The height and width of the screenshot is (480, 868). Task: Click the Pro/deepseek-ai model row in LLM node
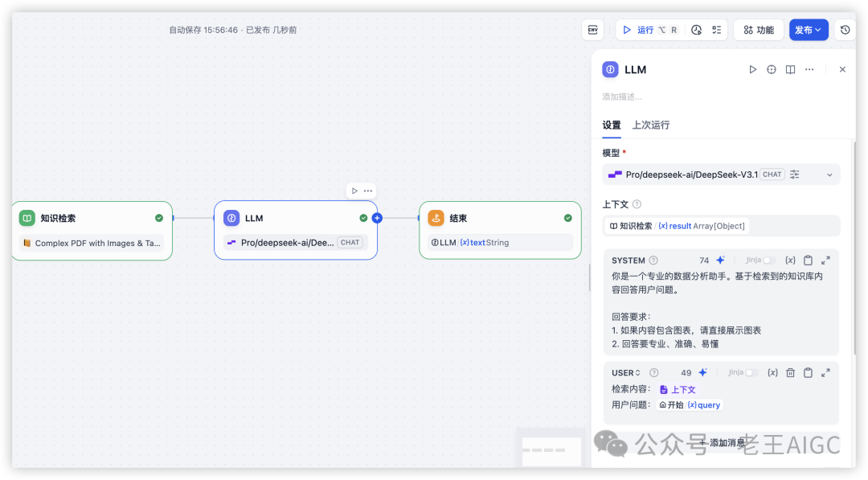pyautogui.click(x=296, y=243)
